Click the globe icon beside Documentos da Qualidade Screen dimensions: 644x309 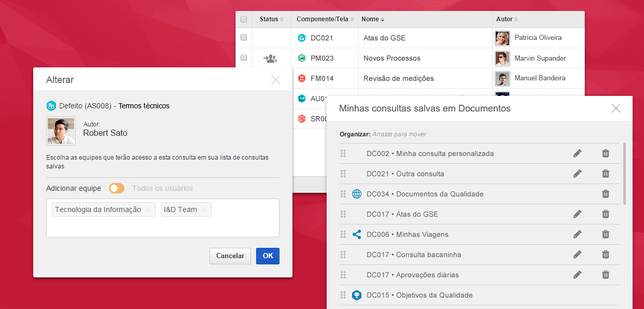[357, 194]
